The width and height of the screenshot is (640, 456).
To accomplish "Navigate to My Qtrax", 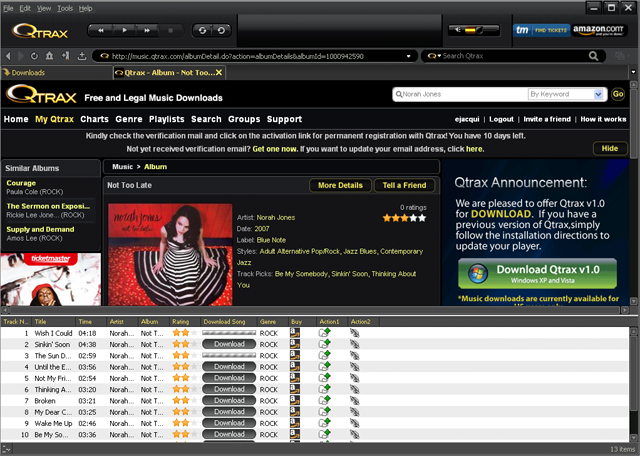I will [54, 119].
